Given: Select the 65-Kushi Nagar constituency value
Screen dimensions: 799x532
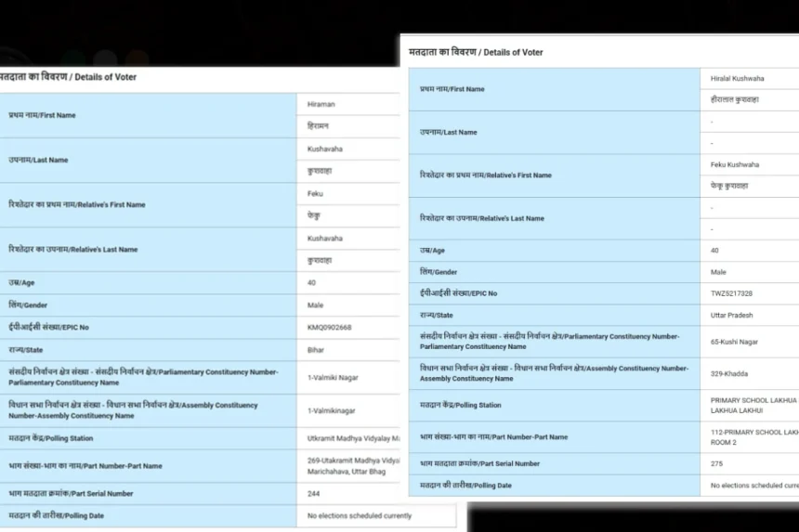Looking at the screenshot, I should point(734,342).
